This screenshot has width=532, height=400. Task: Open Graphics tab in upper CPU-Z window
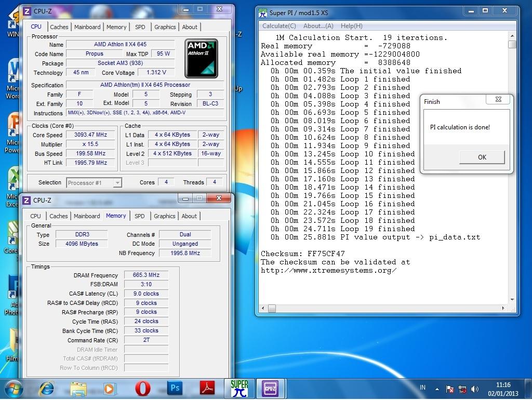(165, 27)
